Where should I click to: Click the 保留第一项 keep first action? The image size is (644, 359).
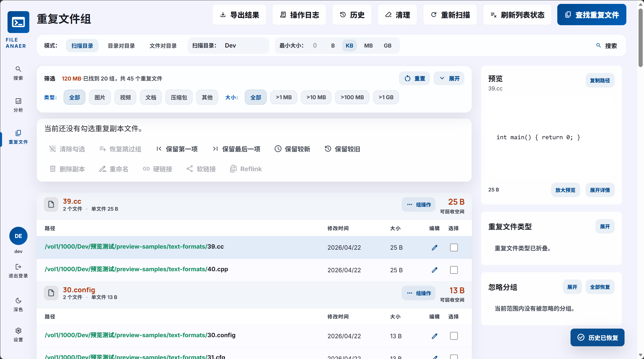tap(177, 149)
